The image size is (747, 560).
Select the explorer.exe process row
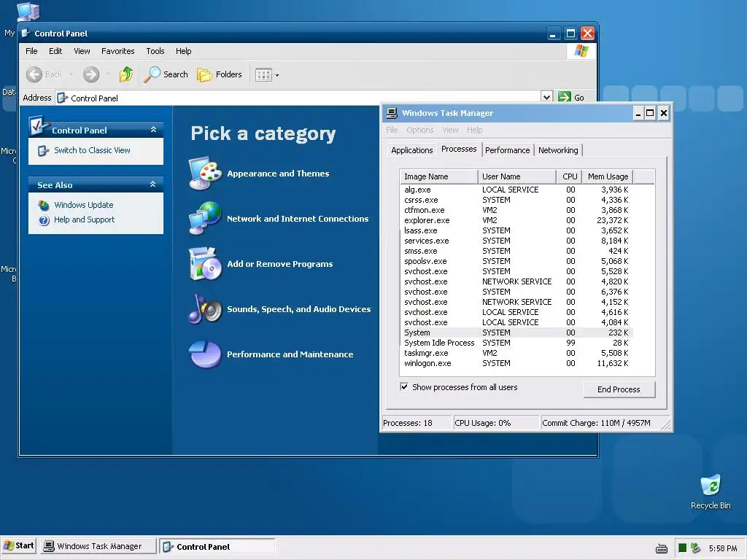point(516,220)
